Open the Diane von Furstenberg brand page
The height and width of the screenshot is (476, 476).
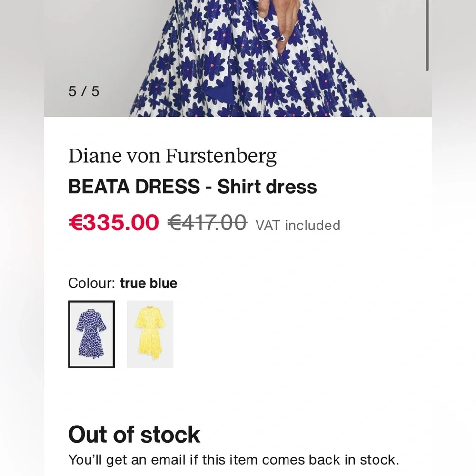173,155
